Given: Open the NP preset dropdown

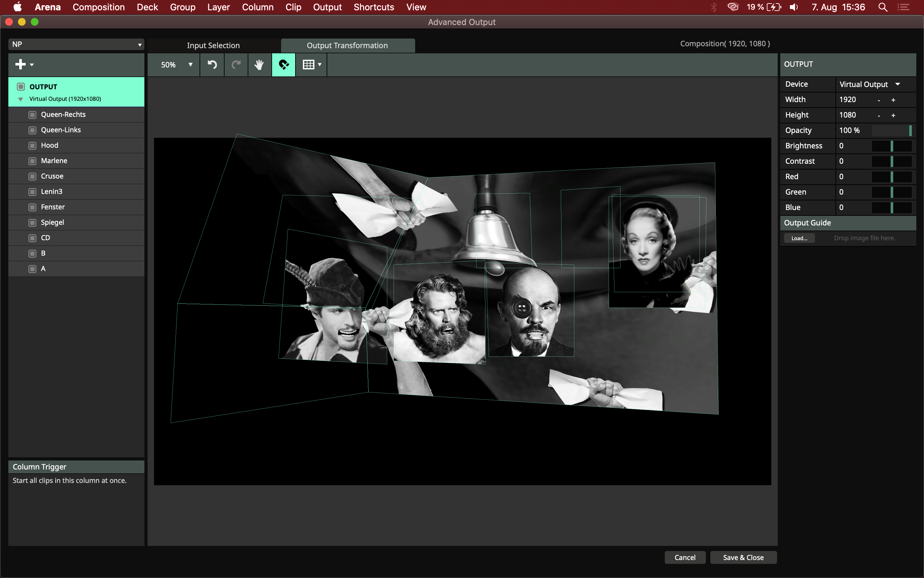Looking at the screenshot, I should [76, 44].
